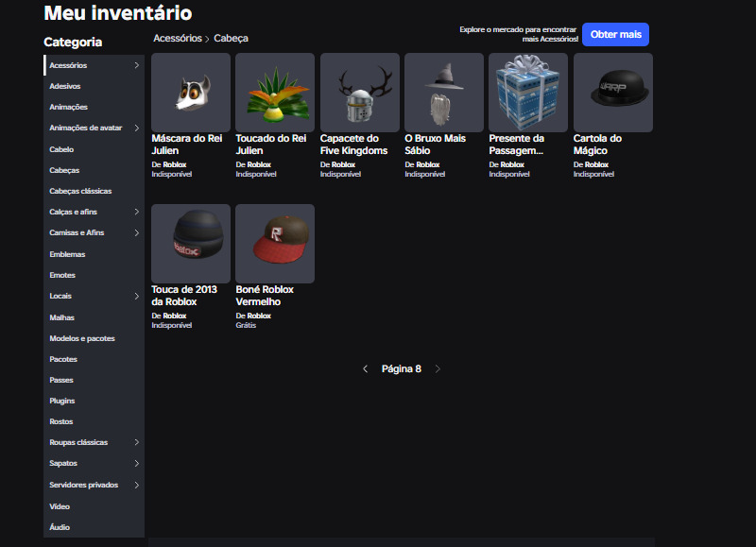
Task: Open the Animações category
Action: coord(94,107)
